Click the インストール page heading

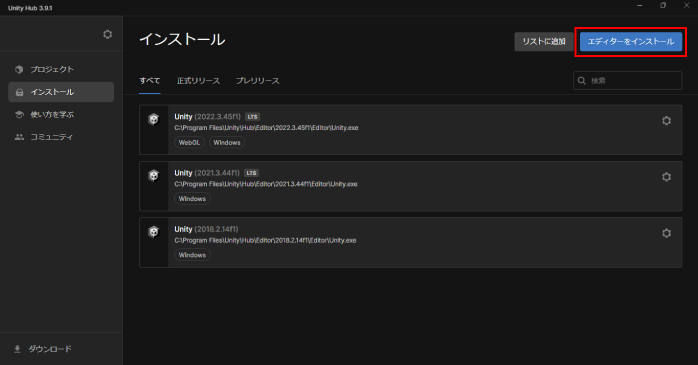[x=182, y=40]
